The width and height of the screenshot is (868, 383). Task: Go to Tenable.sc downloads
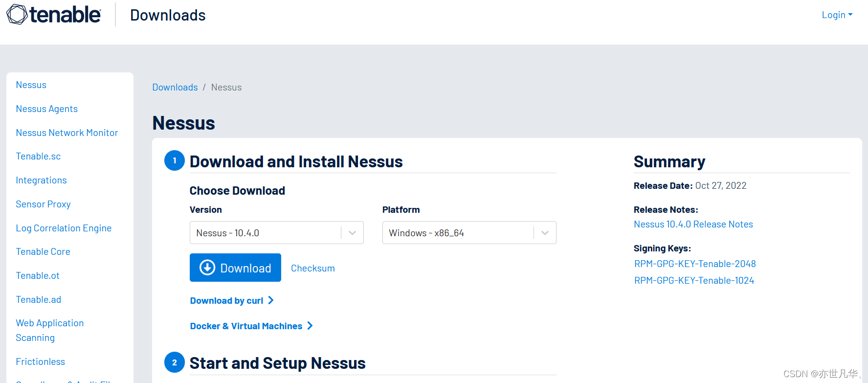pyautogui.click(x=38, y=157)
